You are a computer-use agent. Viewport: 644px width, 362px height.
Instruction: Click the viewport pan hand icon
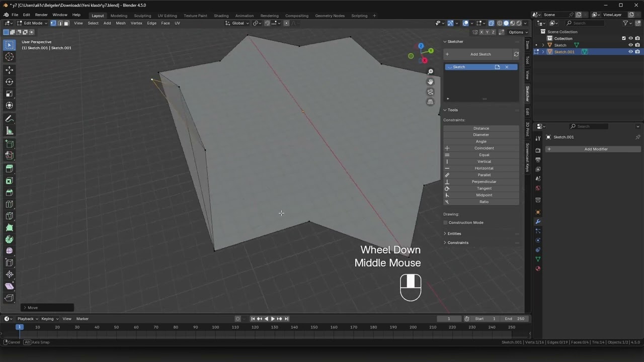click(x=430, y=81)
